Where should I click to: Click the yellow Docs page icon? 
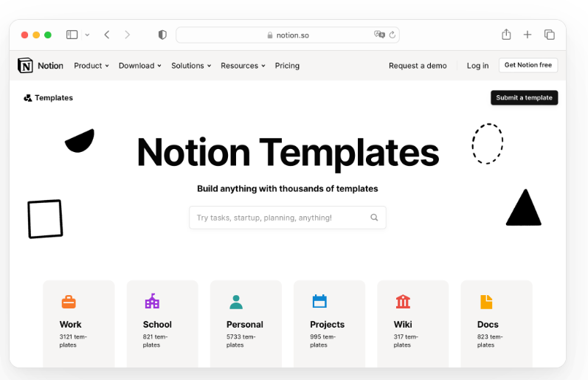tap(486, 302)
